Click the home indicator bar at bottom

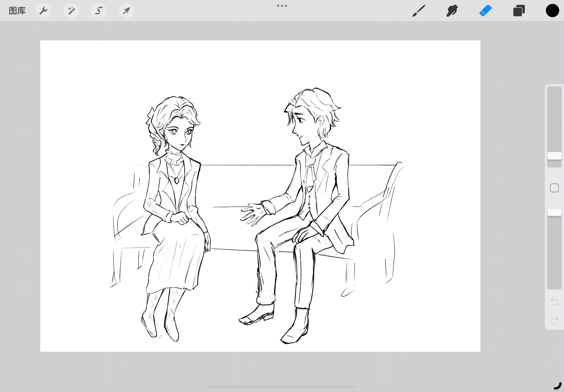[x=282, y=387]
